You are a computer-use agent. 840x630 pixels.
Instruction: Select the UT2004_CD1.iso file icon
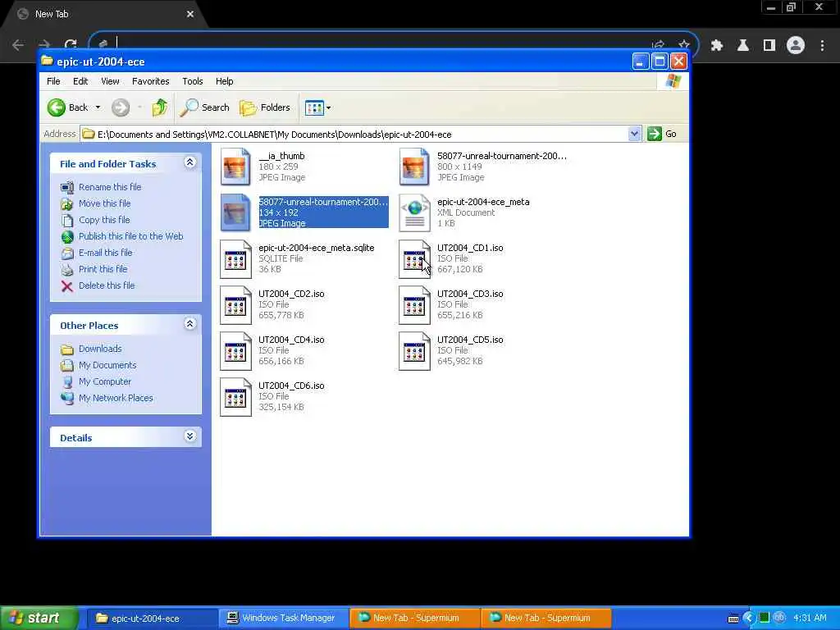414,258
